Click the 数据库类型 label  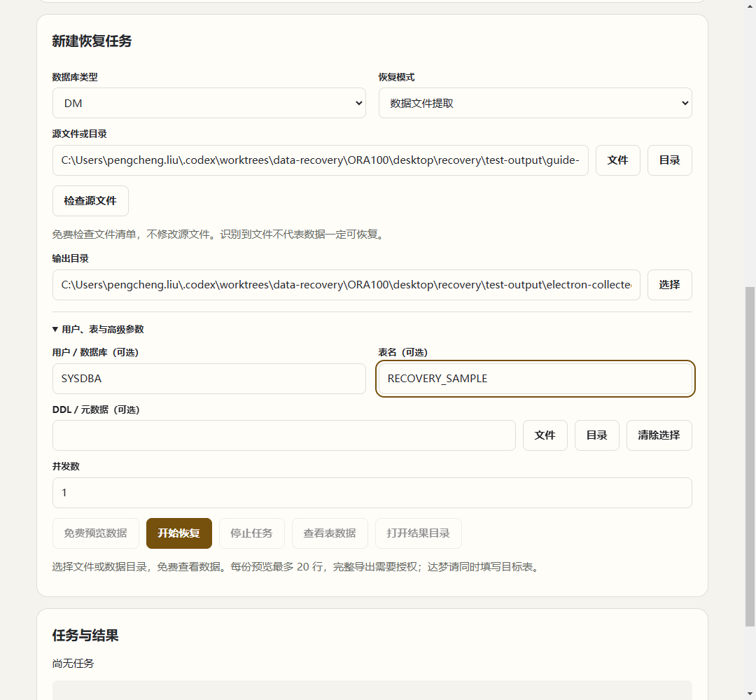pos(75,77)
